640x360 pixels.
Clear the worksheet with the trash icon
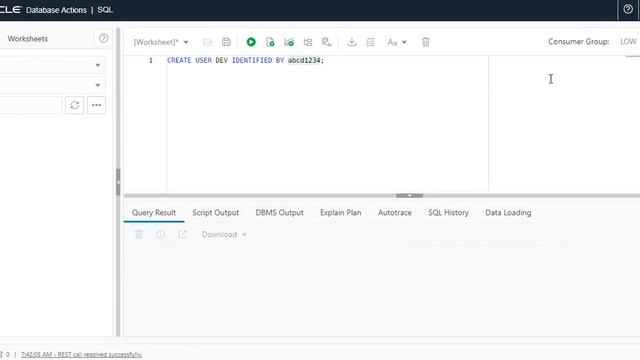(x=425, y=42)
